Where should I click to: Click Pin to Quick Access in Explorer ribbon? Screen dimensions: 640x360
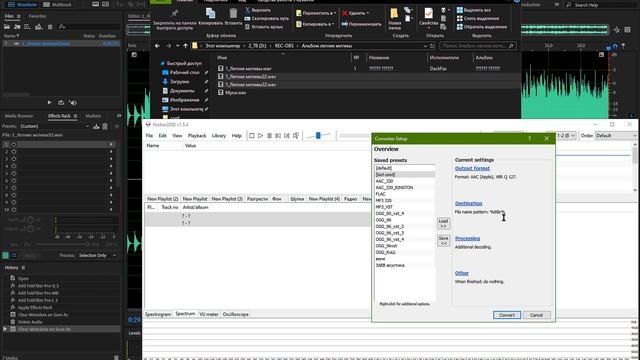point(174,19)
